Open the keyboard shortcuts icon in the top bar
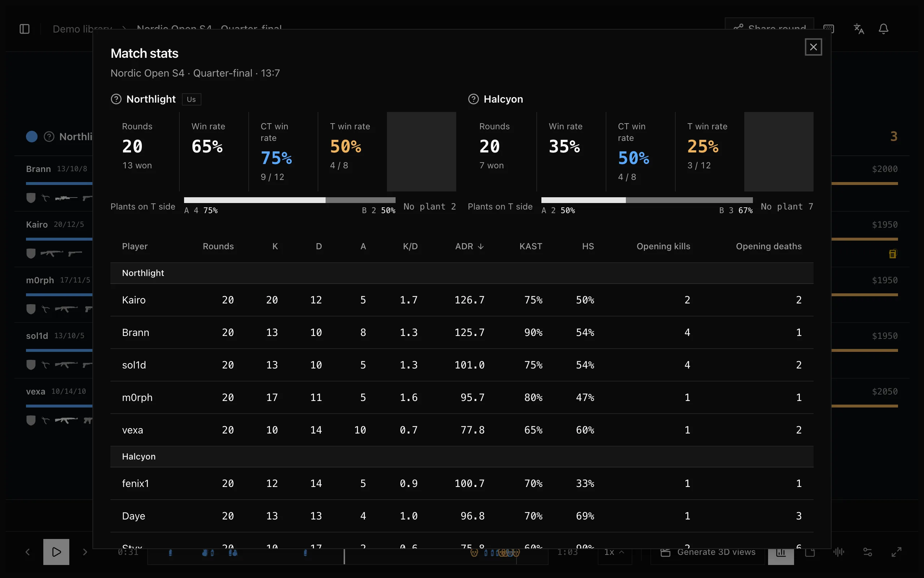The width and height of the screenshot is (924, 578). pyautogui.click(x=829, y=29)
